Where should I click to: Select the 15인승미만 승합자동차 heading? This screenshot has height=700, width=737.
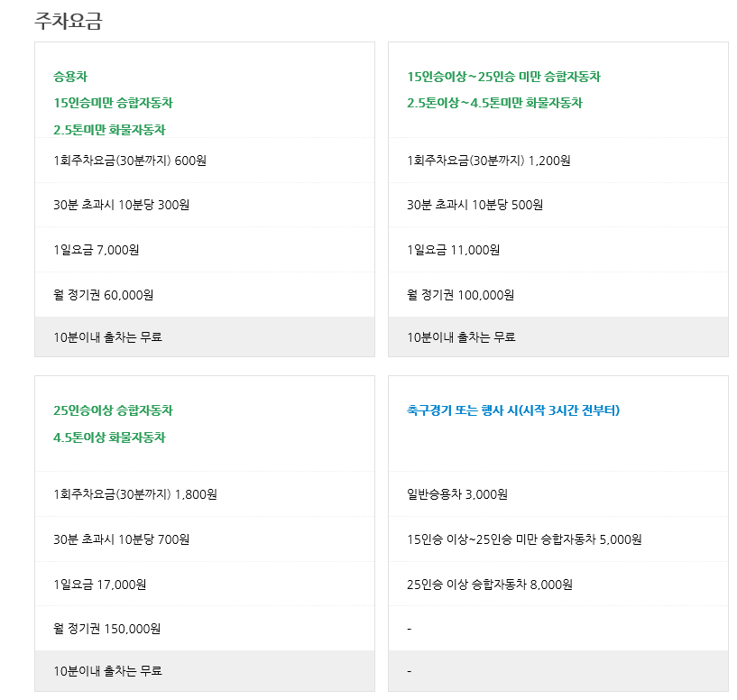(113, 103)
